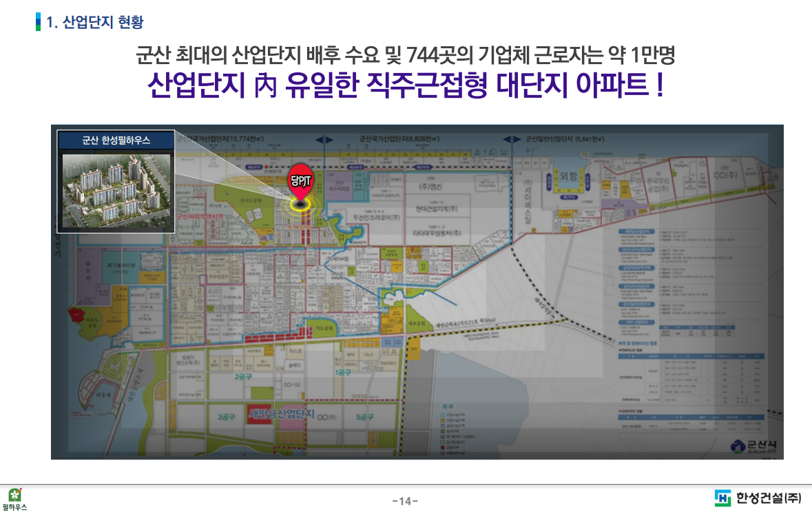Click the 한성건설(주) company name text
Image resolution: width=812 pixels, height=512 pixels.
[x=769, y=498]
